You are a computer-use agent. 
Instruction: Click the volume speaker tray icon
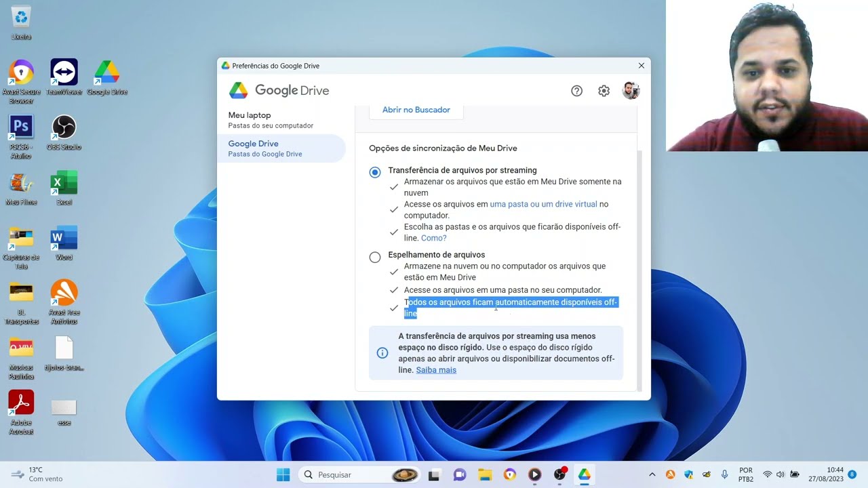tap(781, 474)
